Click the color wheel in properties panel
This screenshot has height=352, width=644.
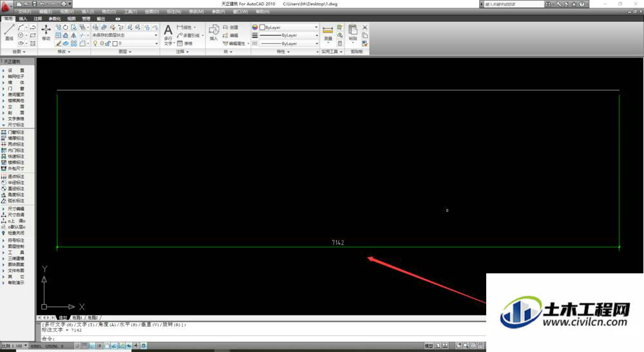coord(254,27)
